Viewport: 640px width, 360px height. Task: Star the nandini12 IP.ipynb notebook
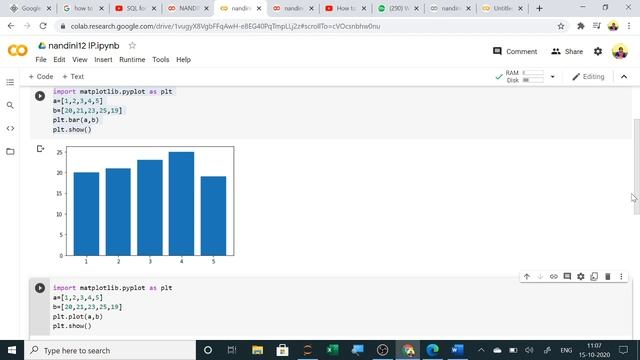[x=132, y=45]
